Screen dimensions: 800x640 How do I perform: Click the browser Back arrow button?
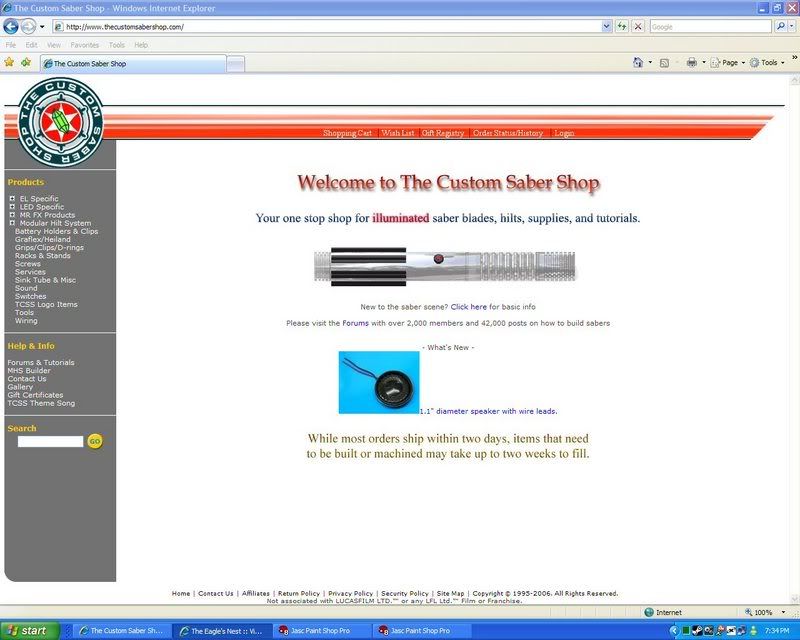click(x=11, y=26)
